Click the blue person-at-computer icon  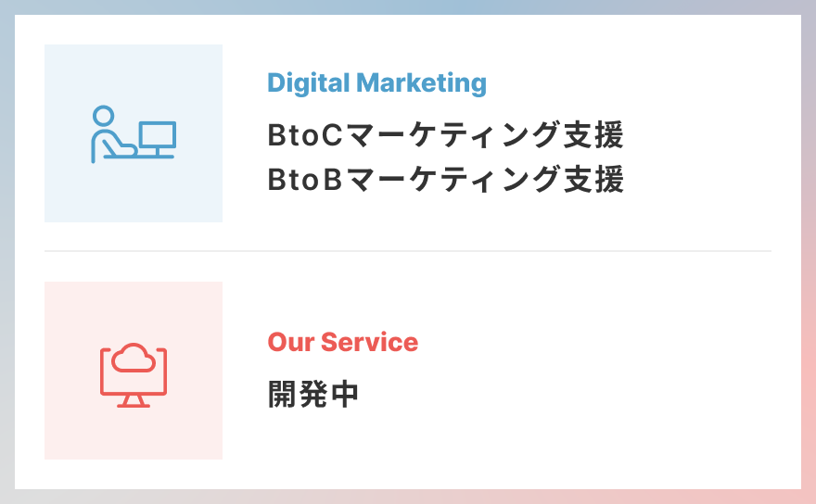click(x=134, y=134)
